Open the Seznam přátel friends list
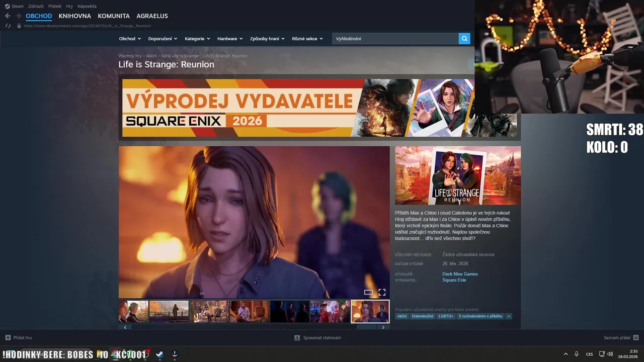Screen dimensions: 644x362 621,337
